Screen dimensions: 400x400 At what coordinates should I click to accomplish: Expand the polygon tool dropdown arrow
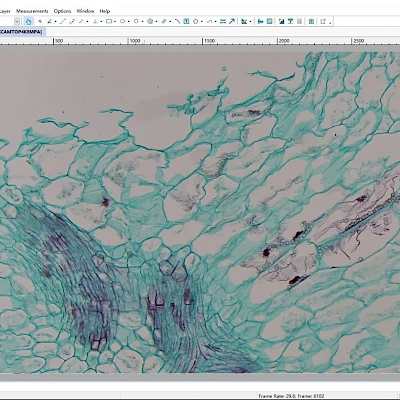click(x=202, y=22)
